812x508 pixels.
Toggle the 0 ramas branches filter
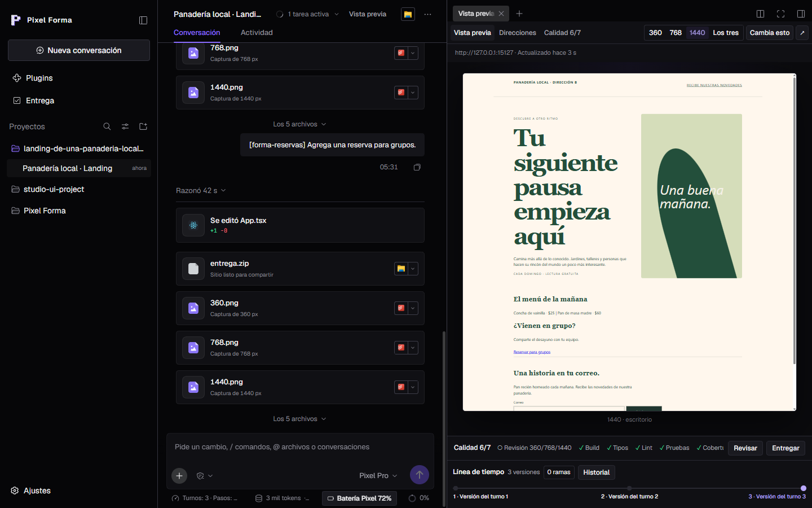coord(559,472)
